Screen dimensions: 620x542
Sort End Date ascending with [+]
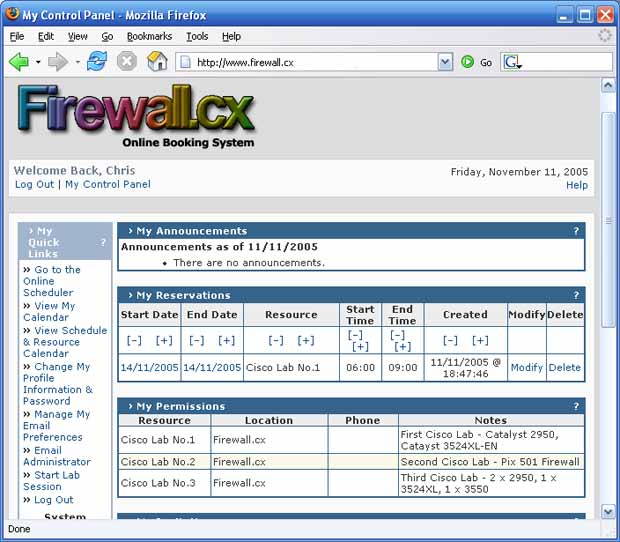pos(227,340)
